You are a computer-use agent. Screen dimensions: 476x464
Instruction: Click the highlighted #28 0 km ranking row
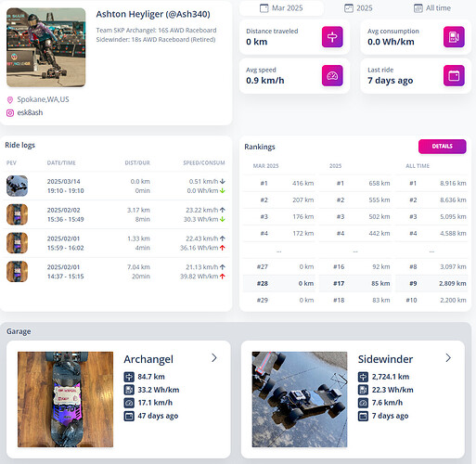coord(279,284)
